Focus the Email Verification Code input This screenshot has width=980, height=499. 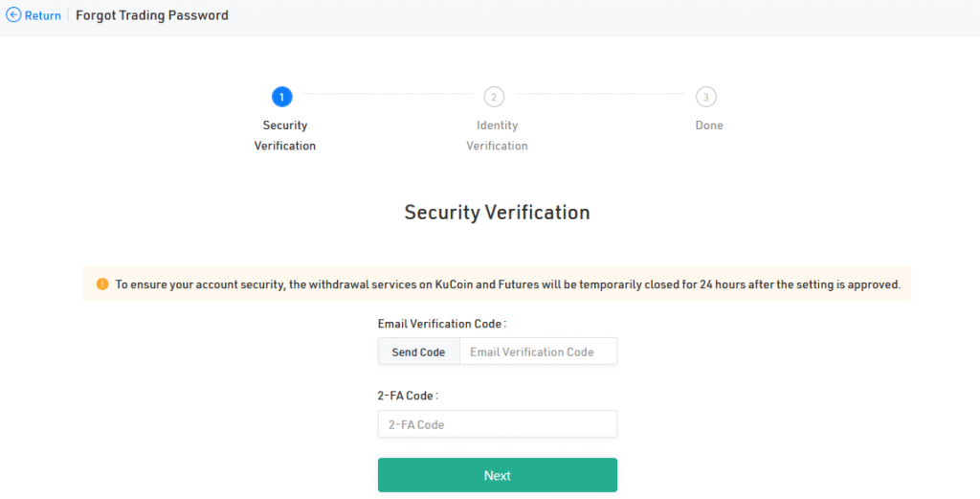click(x=538, y=352)
